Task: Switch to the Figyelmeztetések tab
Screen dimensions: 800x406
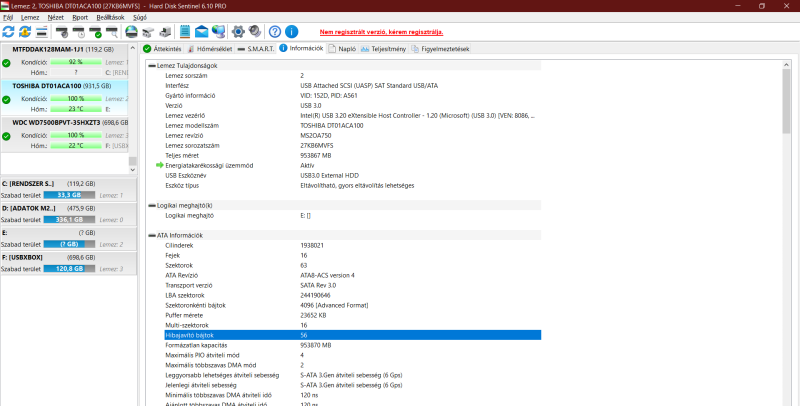Action: click(x=440, y=49)
